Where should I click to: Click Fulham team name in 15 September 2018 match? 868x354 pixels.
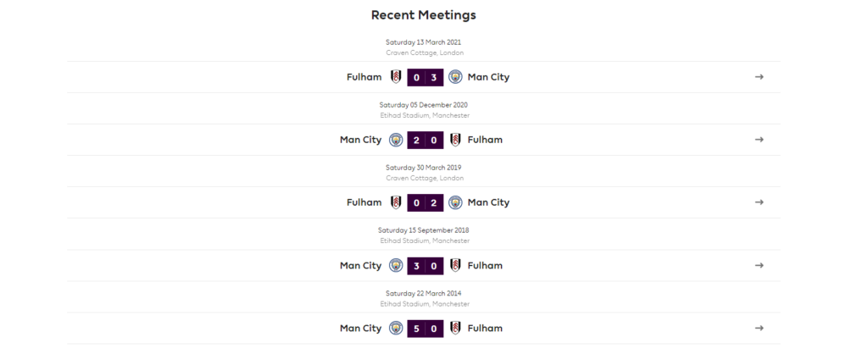(x=485, y=265)
